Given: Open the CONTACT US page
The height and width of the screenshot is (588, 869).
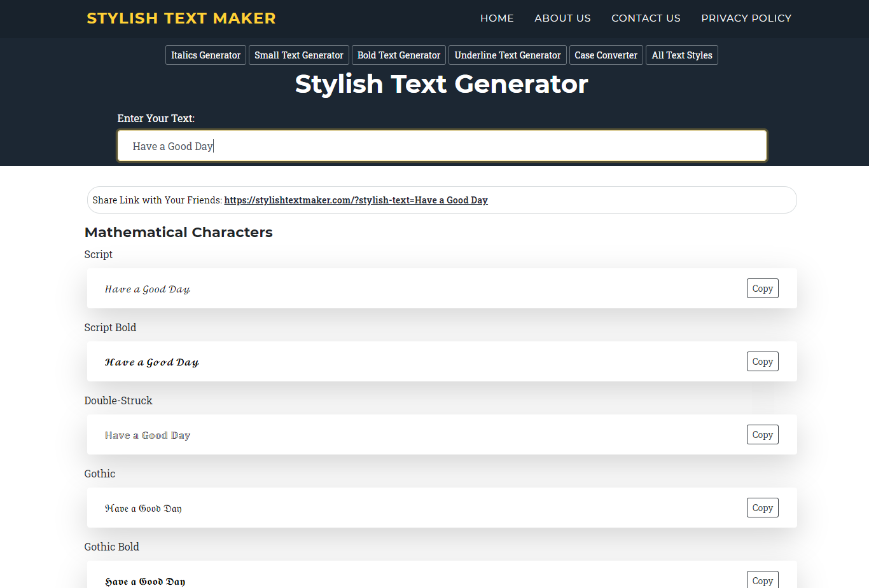Looking at the screenshot, I should click(x=646, y=18).
